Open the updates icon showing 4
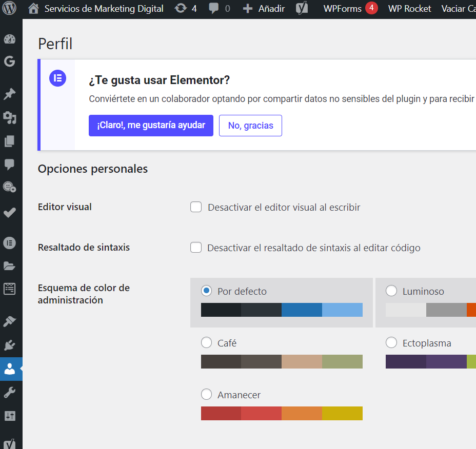Viewport: 476px width, 449px height. 181,8
